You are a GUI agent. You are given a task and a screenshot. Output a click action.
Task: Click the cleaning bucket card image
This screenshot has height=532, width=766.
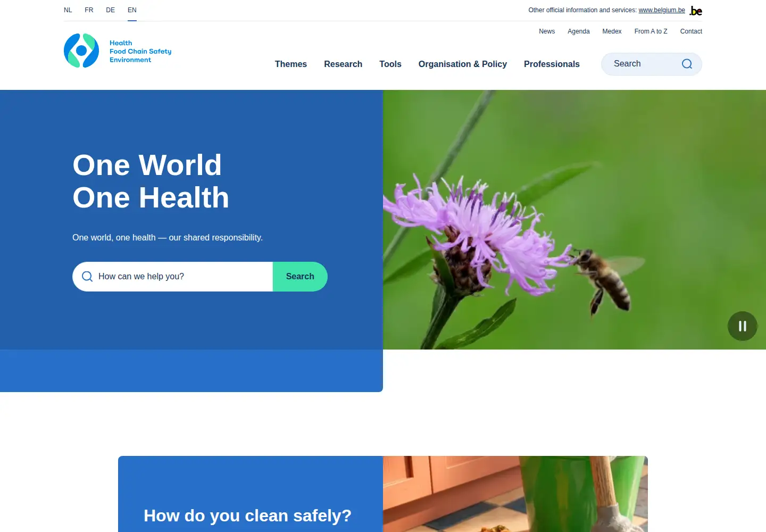coord(515,494)
